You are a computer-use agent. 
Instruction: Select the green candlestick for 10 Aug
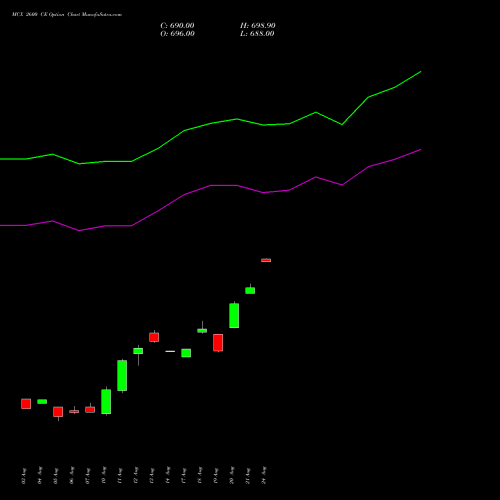[x=106, y=401]
